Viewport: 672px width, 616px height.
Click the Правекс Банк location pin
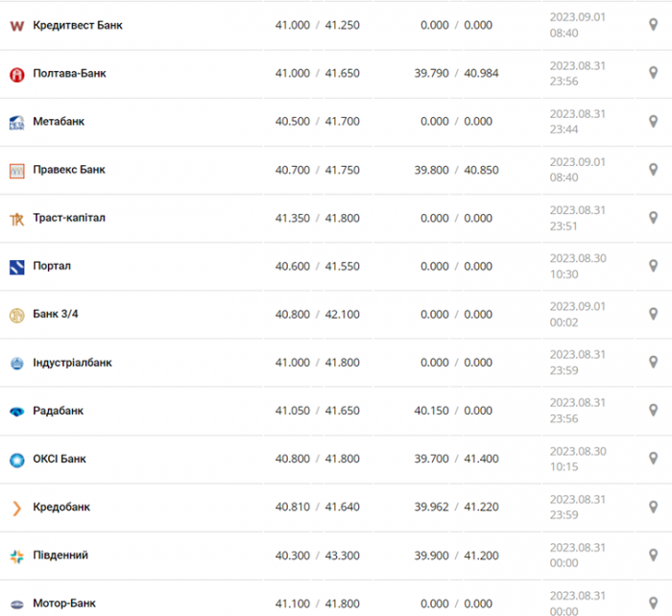pos(653,170)
